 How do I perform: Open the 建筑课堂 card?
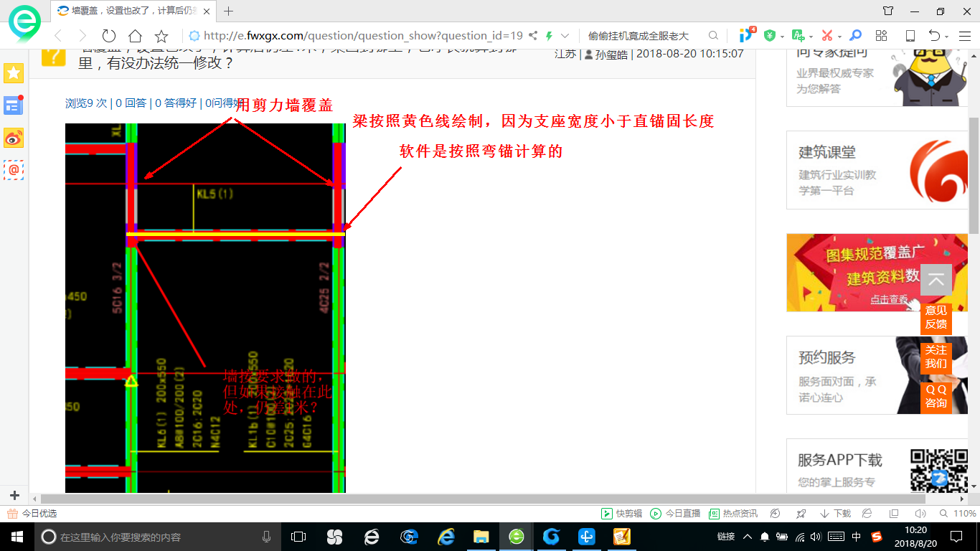pos(877,170)
